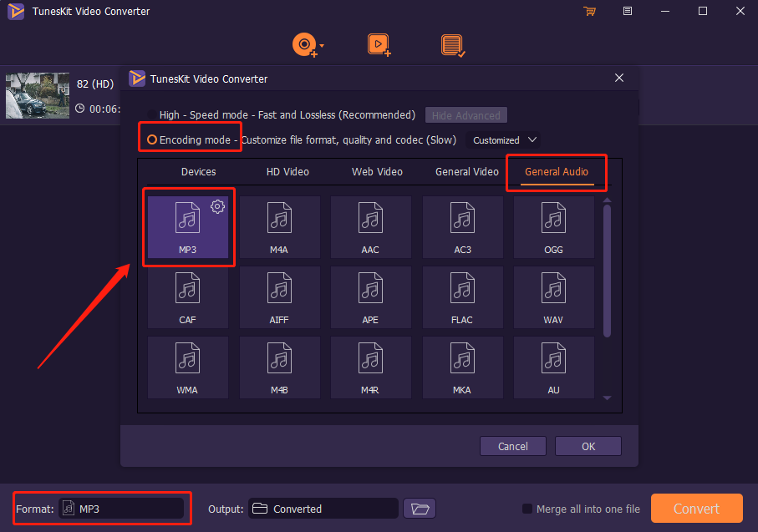Click the Hide Advanced button
The image size is (758, 532).
[x=466, y=115]
